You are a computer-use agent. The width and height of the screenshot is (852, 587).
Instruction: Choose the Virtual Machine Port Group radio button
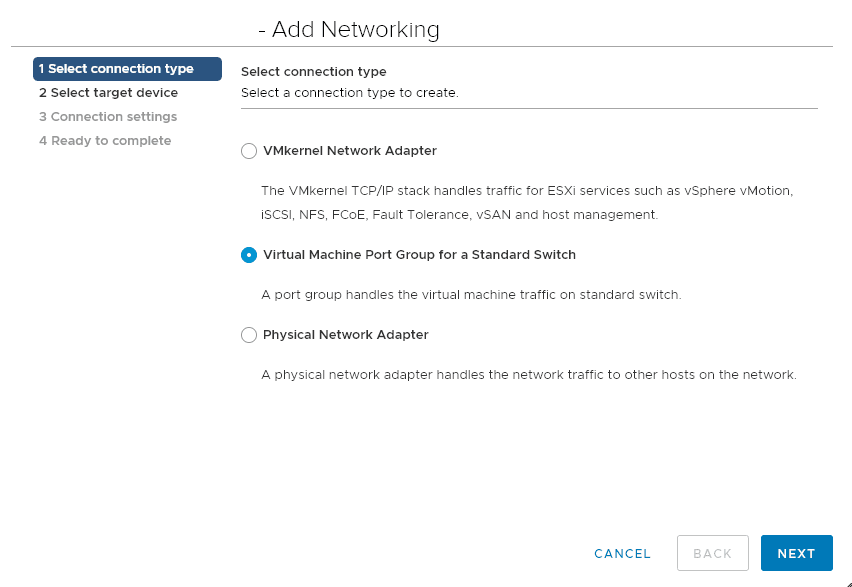click(x=249, y=255)
